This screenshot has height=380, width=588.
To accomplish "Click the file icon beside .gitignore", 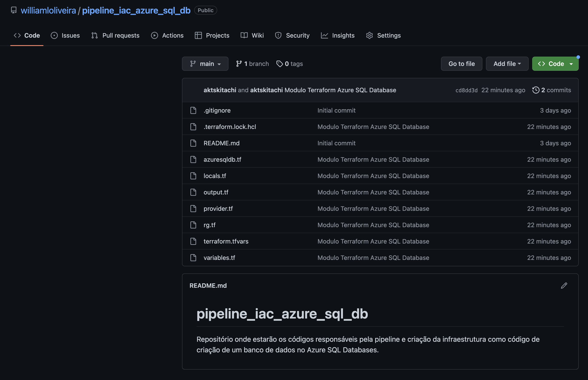I will point(193,110).
